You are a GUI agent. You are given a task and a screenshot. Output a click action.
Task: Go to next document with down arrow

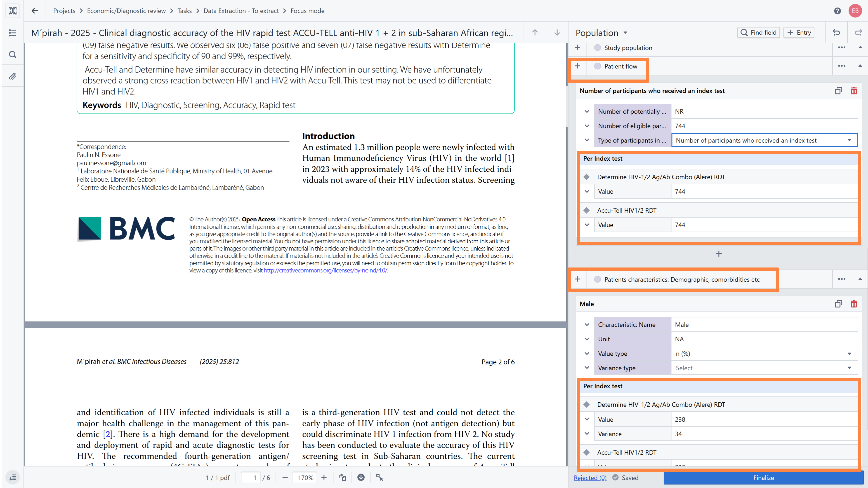[557, 33]
